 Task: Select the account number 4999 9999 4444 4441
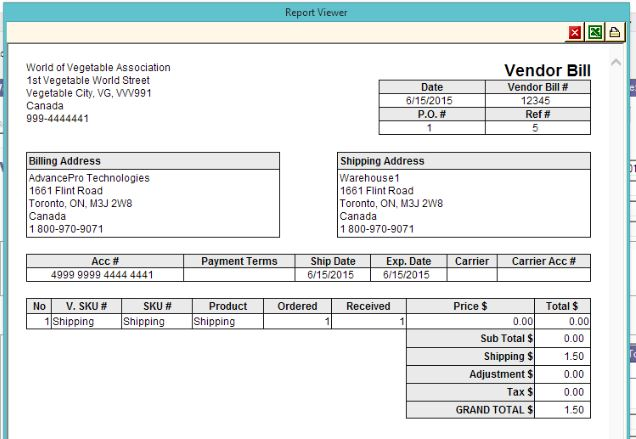(102, 275)
